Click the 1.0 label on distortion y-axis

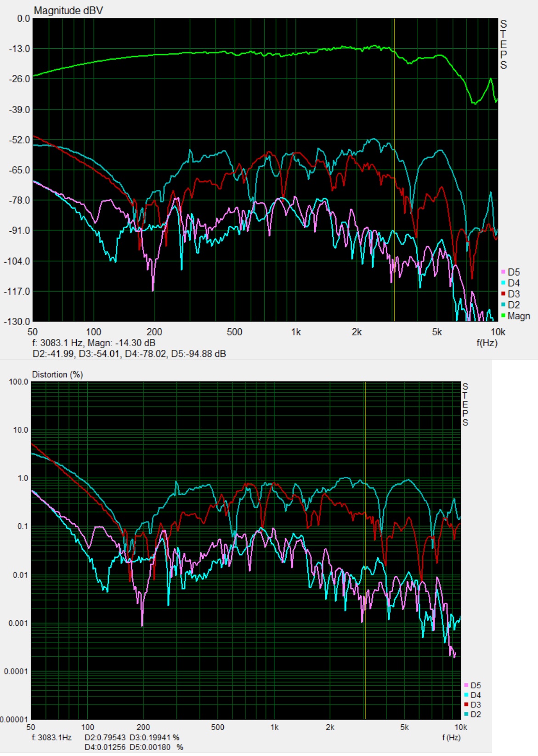click(23, 479)
